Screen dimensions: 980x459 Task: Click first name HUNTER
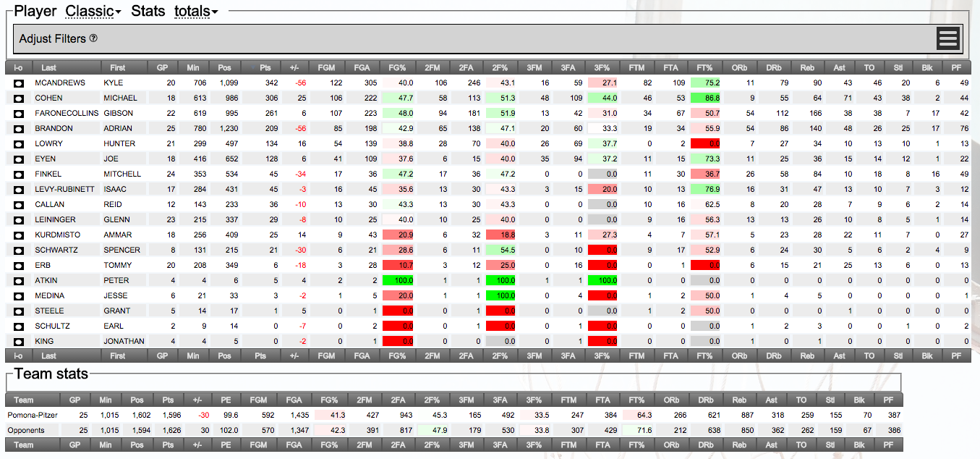click(x=119, y=144)
